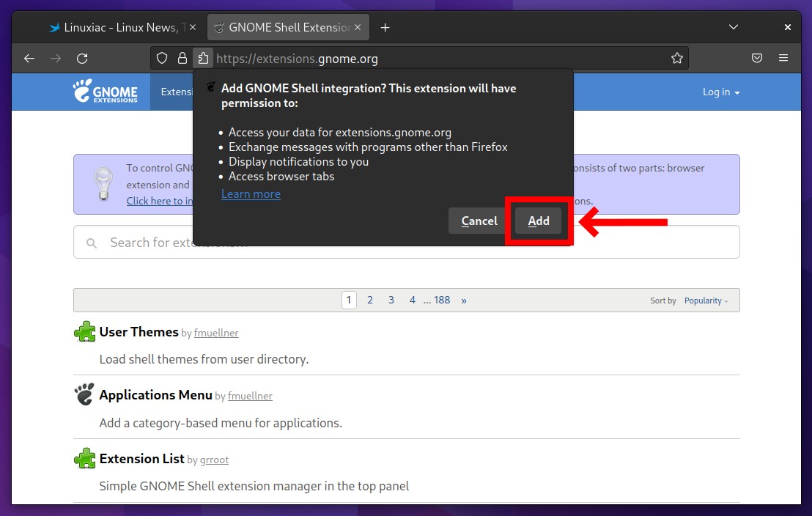Image resolution: width=812 pixels, height=516 pixels.
Task: Close the browser window
Action: pyautogui.click(x=787, y=27)
